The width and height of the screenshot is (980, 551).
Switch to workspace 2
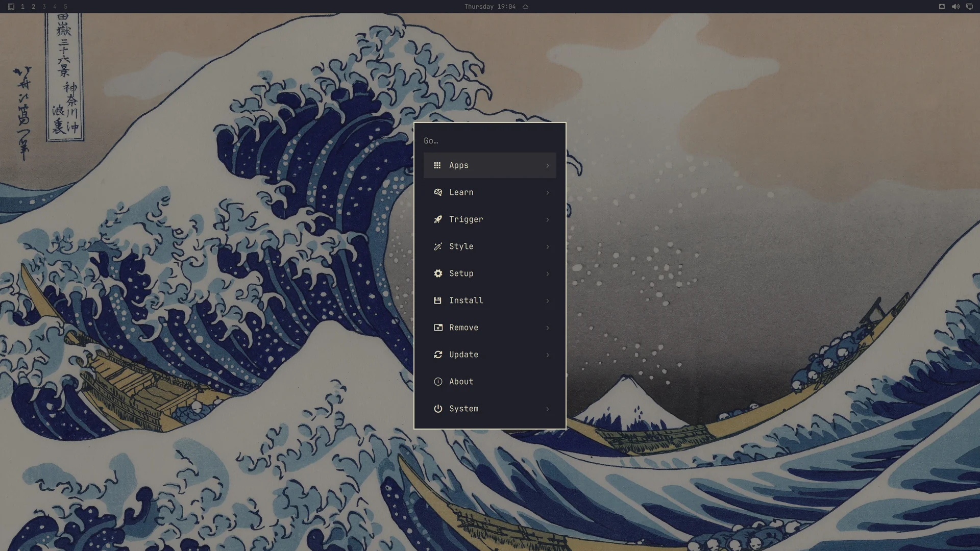pyautogui.click(x=33, y=7)
